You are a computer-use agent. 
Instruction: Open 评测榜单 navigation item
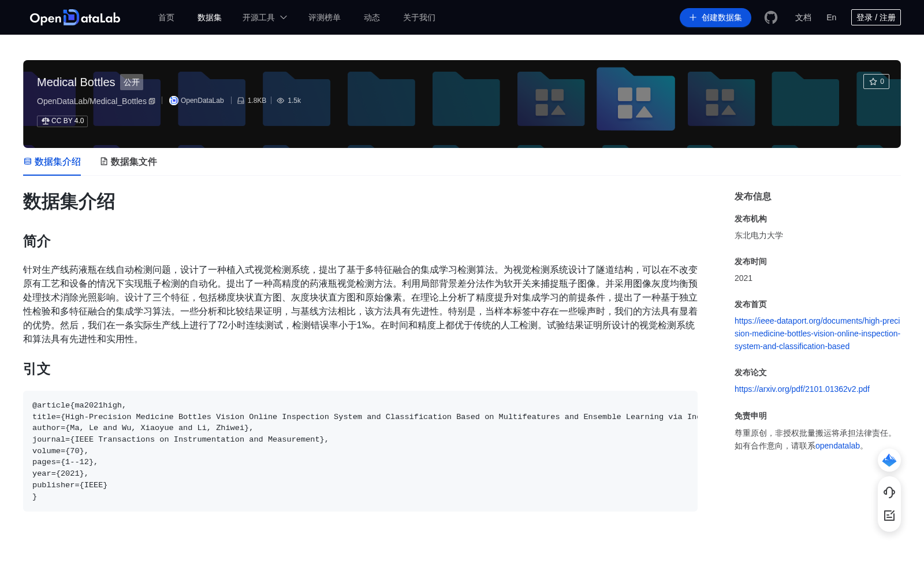(325, 17)
